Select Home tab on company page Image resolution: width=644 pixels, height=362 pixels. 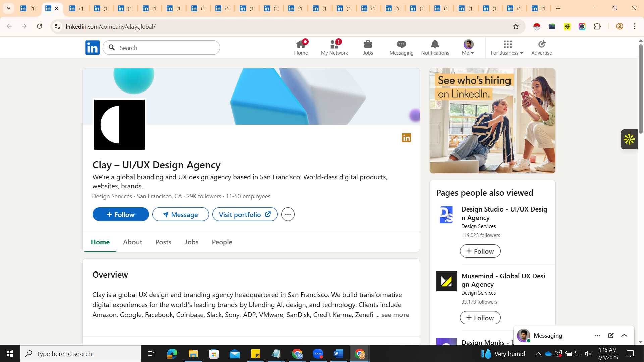pyautogui.click(x=100, y=242)
